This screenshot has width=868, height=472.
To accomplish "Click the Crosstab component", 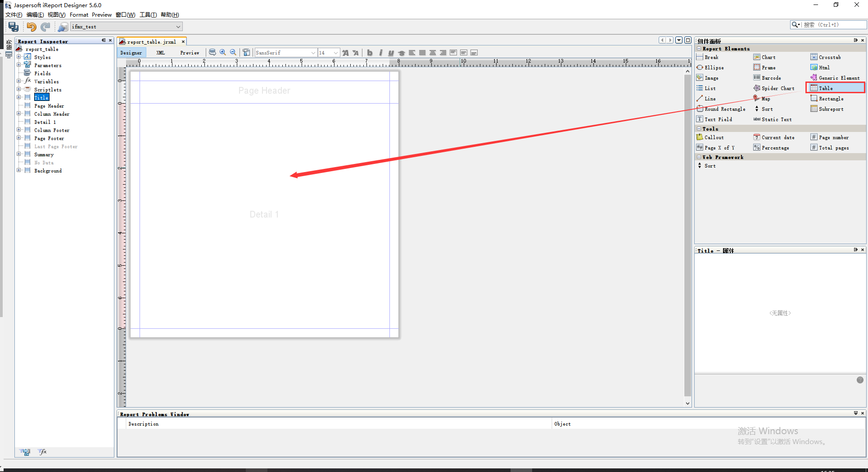I will (x=829, y=57).
